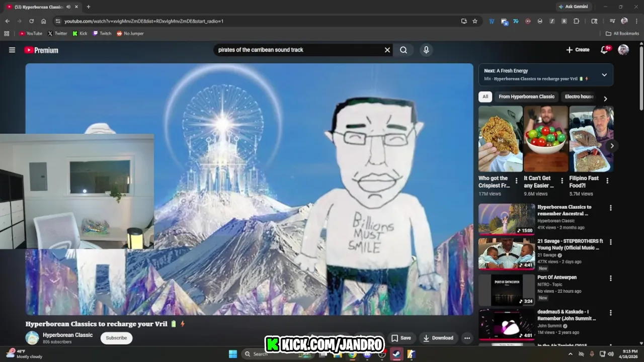Open the YouTube hamburger guide menu
The image size is (644, 362).
[x=12, y=50]
